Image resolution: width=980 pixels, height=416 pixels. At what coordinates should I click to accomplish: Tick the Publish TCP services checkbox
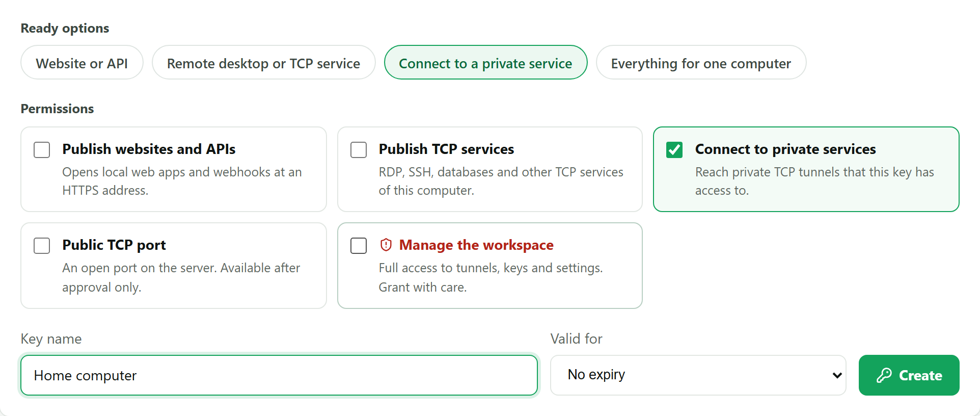pos(359,150)
